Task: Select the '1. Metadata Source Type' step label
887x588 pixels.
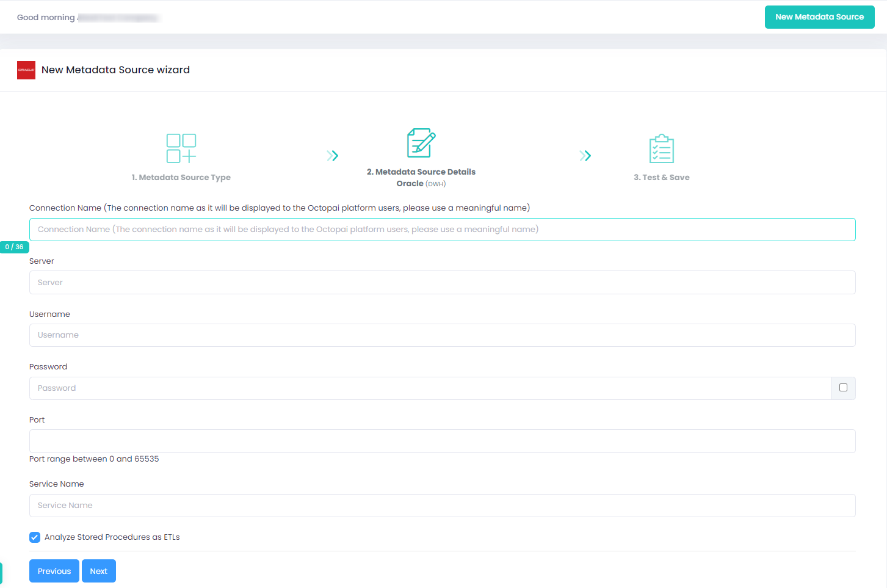Action: point(181,177)
